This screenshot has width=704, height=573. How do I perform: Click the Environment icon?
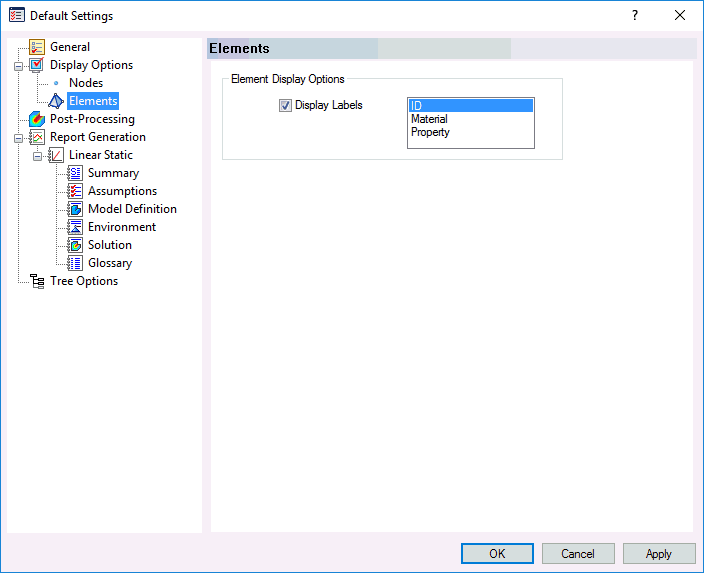coord(75,227)
